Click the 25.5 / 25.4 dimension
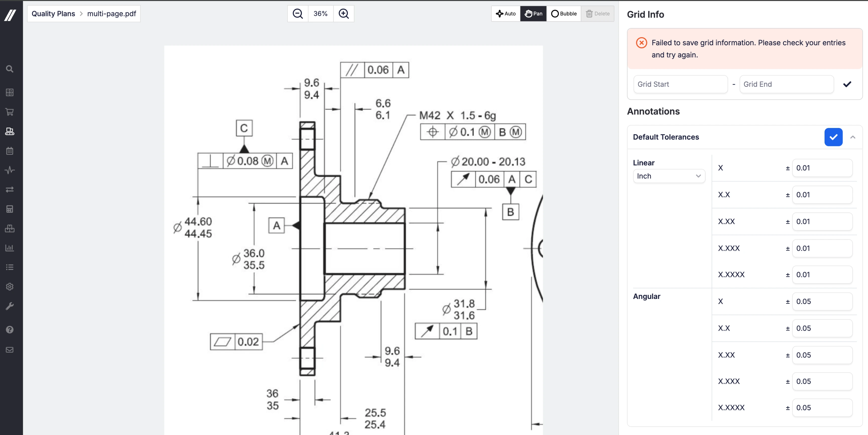The height and width of the screenshot is (435, 868). click(x=375, y=418)
